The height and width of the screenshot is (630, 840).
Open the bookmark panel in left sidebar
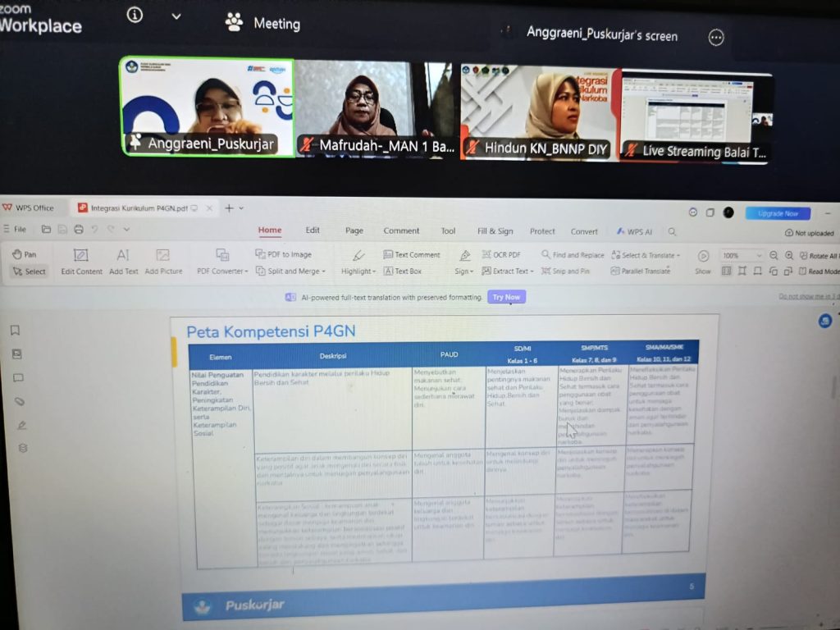tap(16, 331)
